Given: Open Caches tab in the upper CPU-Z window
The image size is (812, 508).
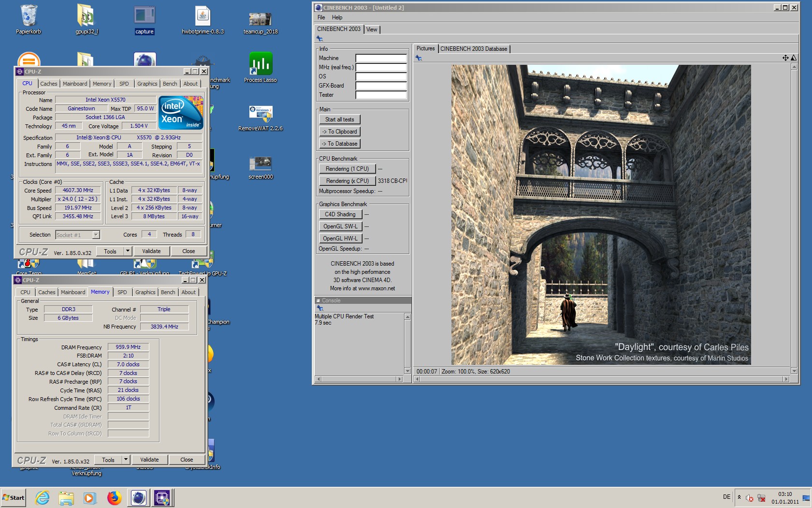Looking at the screenshot, I should (x=48, y=84).
